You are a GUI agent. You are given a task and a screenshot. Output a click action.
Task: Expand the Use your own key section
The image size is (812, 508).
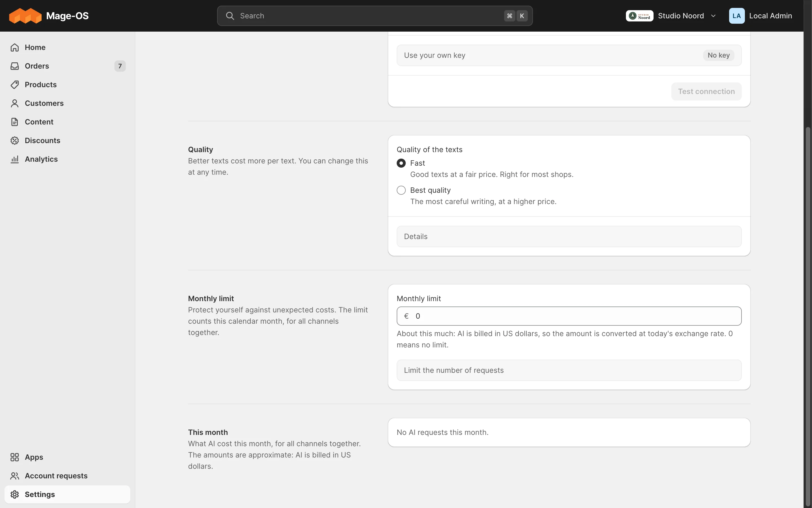(x=569, y=55)
